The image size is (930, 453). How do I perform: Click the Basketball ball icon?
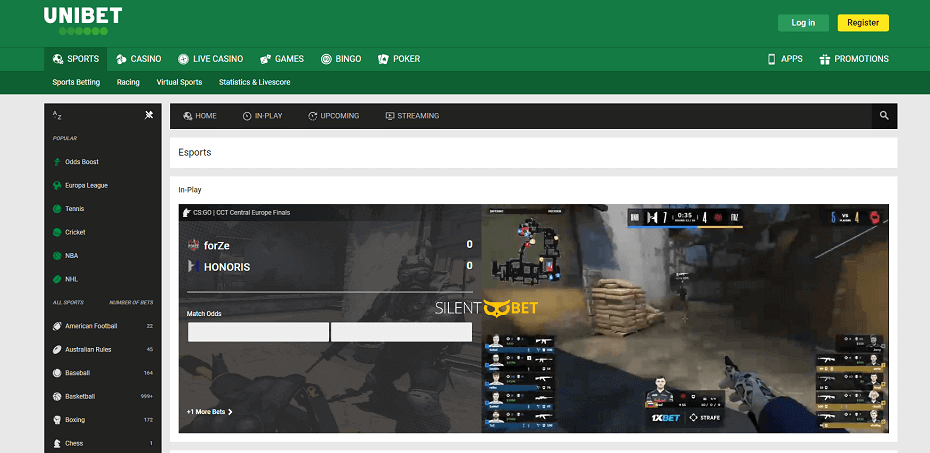57,396
